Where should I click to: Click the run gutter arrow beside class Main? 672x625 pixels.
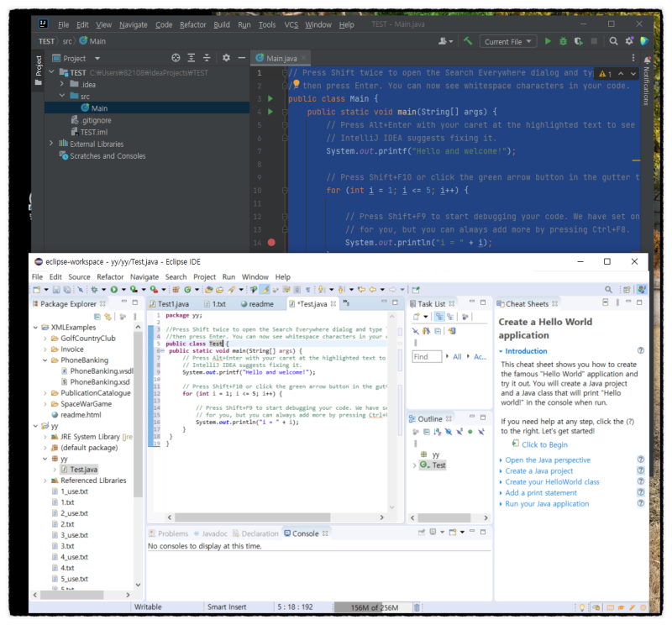[x=270, y=98]
